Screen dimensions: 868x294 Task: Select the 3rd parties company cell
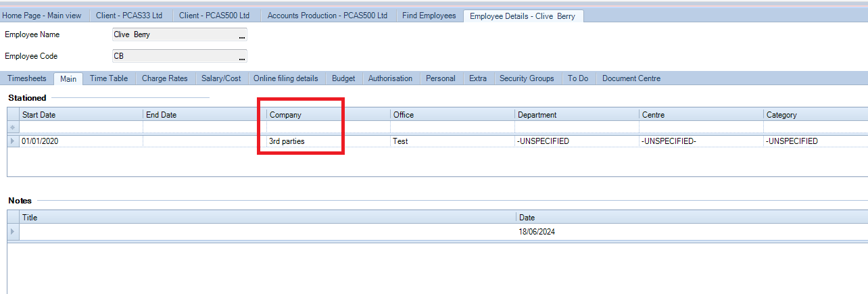[x=329, y=141]
